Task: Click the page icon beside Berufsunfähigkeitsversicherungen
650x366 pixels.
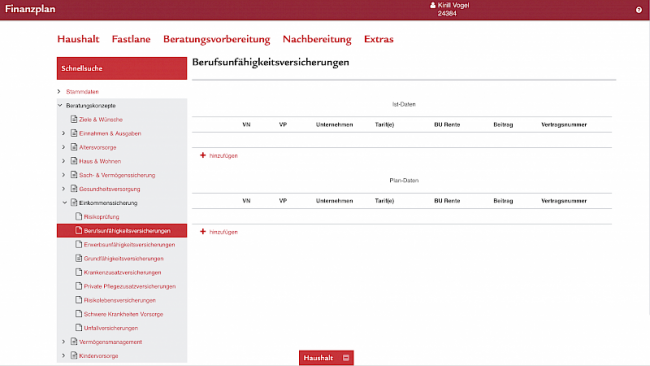Action: coord(79,230)
